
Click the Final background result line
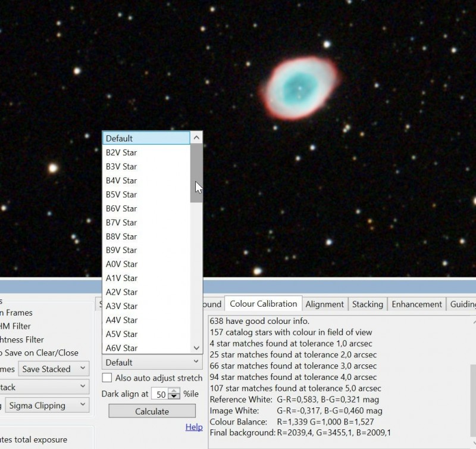(x=300, y=432)
